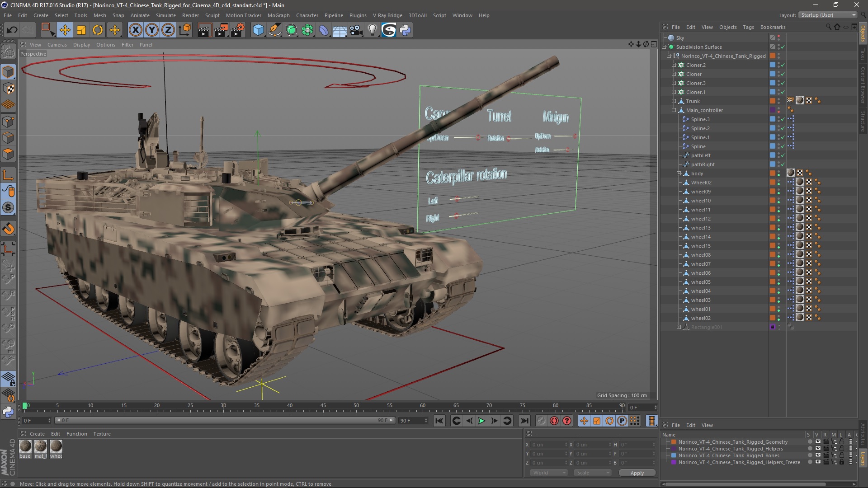
Task: Click Go to End playback button
Action: click(x=524, y=421)
